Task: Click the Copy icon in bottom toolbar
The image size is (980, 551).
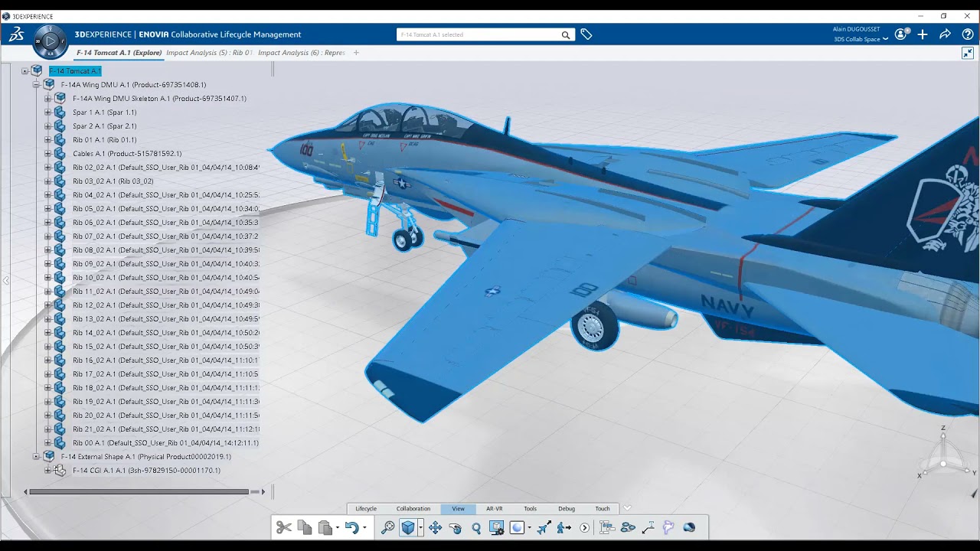Action: (305, 527)
